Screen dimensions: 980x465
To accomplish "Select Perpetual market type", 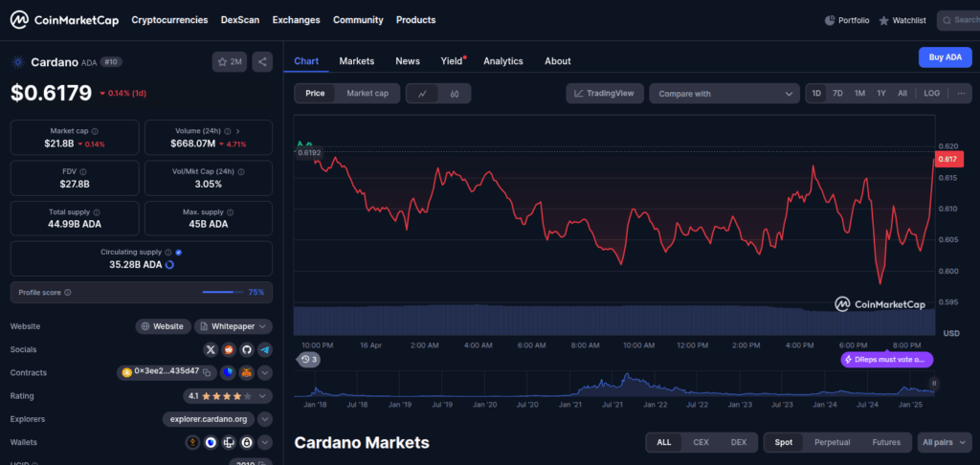I will tap(832, 442).
